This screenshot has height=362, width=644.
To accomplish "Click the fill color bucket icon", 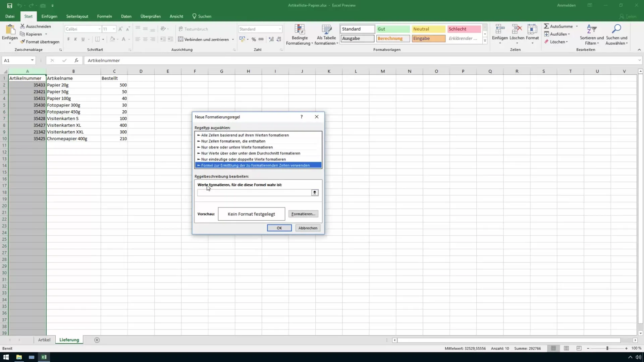I will [x=112, y=39].
